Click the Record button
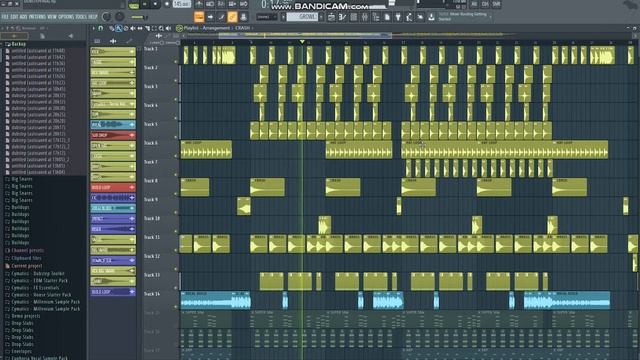640x360 pixels. tap(167, 4)
